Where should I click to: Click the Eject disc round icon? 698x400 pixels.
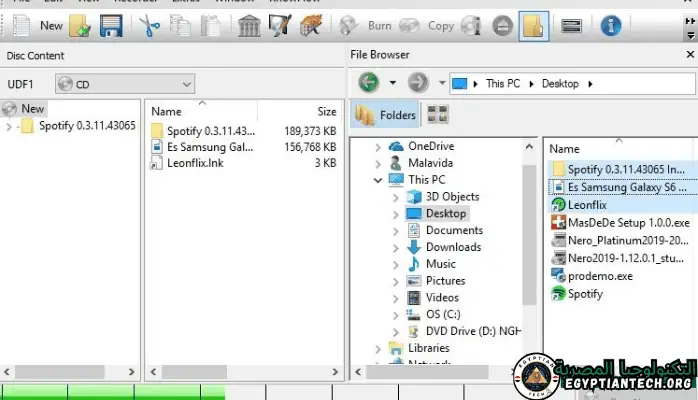tap(503, 26)
